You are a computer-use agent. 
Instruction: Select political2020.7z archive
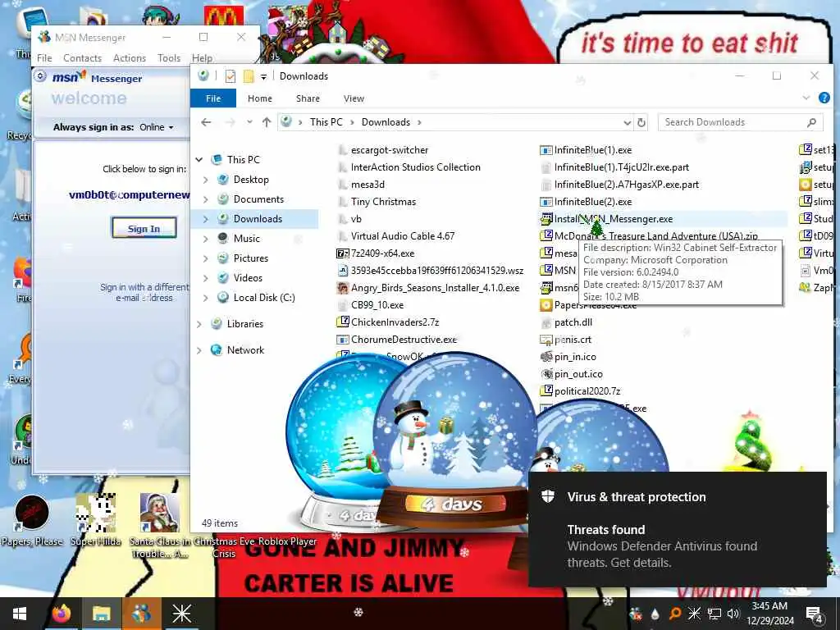pos(580,391)
